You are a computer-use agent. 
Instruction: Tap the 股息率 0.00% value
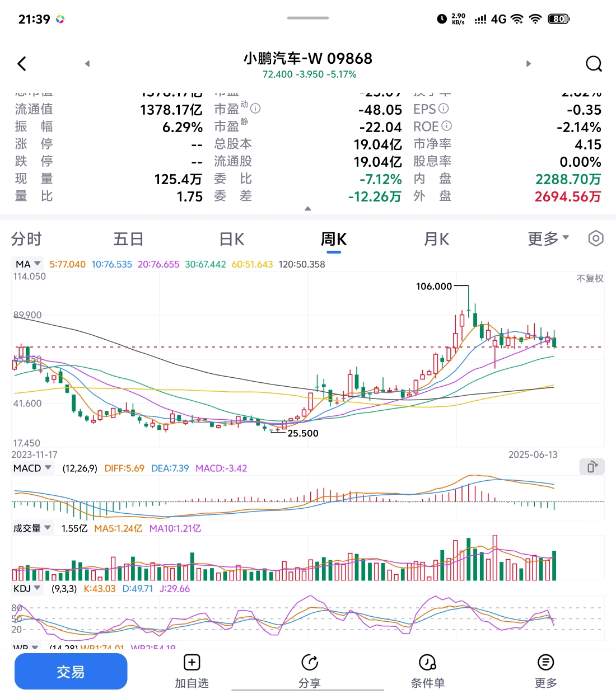580,162
